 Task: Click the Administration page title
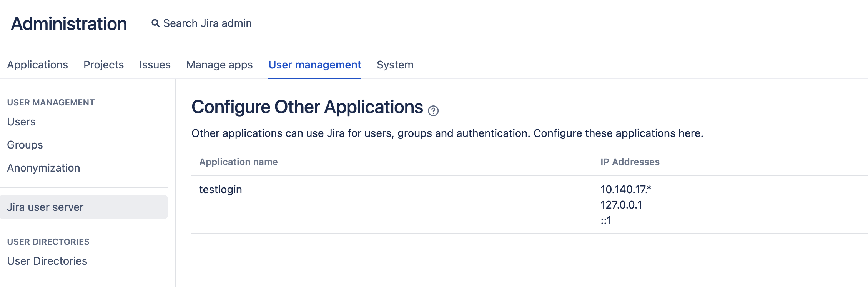tap(69, 23)
